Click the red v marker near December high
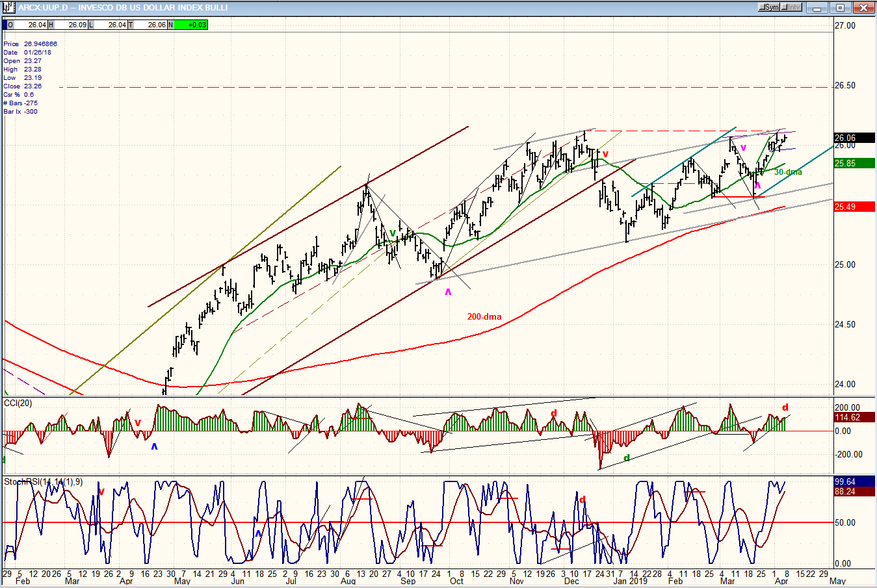 coord(605,154)
